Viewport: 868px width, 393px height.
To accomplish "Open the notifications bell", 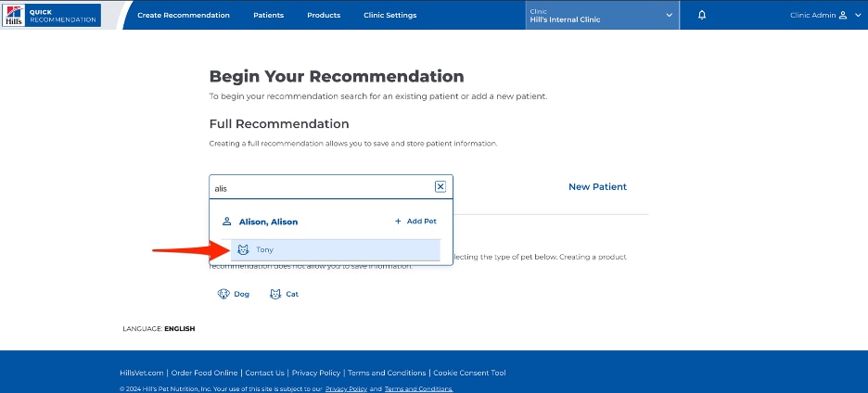I will pyautogui.click(x=702, y=15).
